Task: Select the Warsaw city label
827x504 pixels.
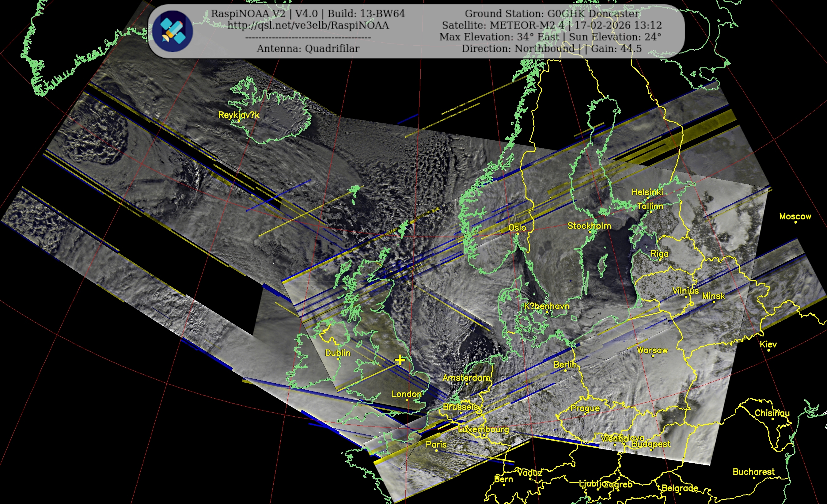Action: coord(652,350)
